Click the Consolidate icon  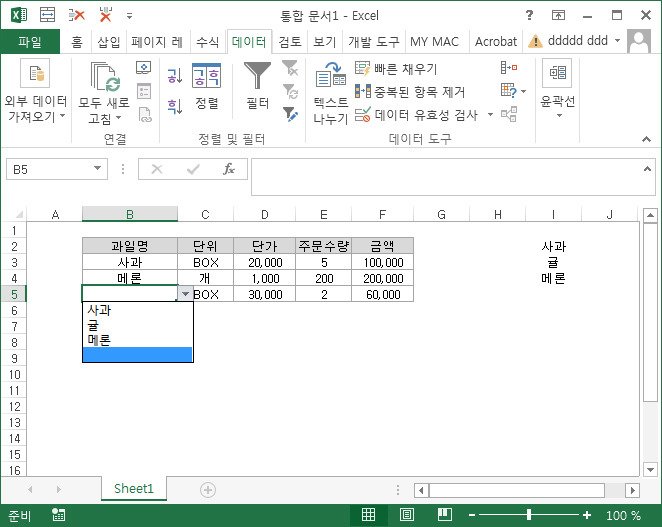tap(509, 68)
